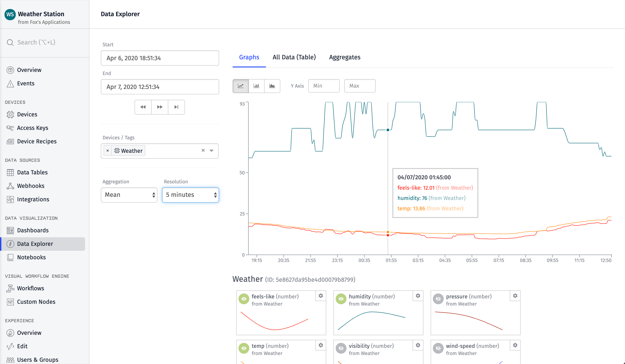The height and width of the screenshot is (364, 625).
Task: Select the area chart type icon
Action: click(272, 86)
